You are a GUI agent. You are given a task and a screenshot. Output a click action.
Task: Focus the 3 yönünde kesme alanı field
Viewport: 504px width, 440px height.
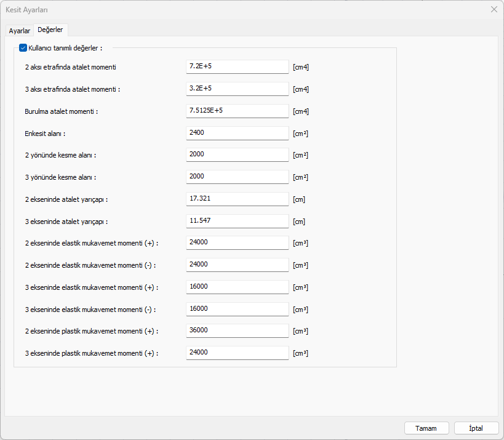(x=237, y=177)
